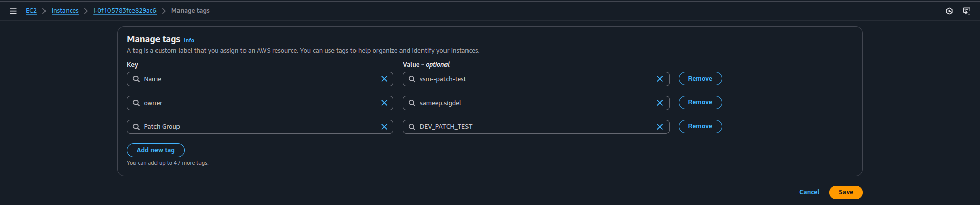
Task: Focus the Patch Group key input
Action: [256, 127]
